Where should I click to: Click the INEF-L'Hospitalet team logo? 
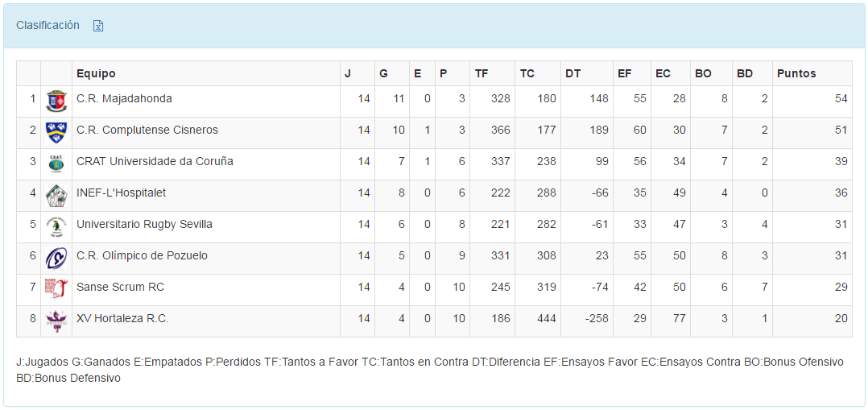click(56, 195)
